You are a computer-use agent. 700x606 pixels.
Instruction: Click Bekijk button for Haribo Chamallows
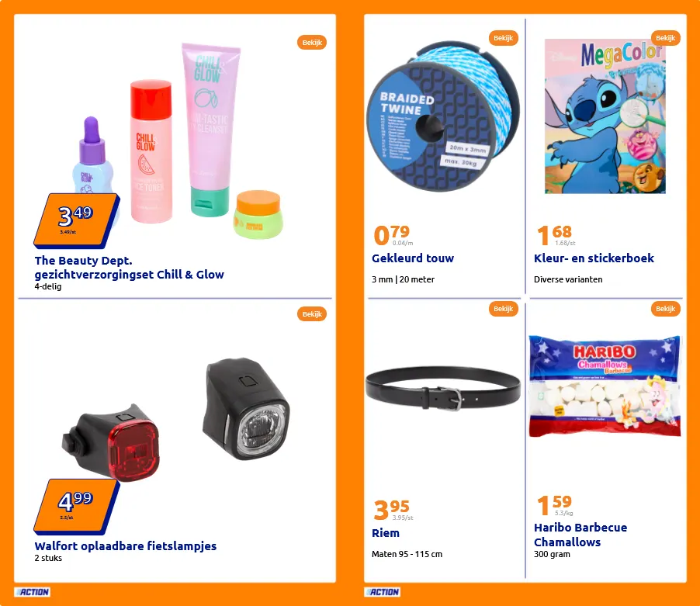click(665, 309)
